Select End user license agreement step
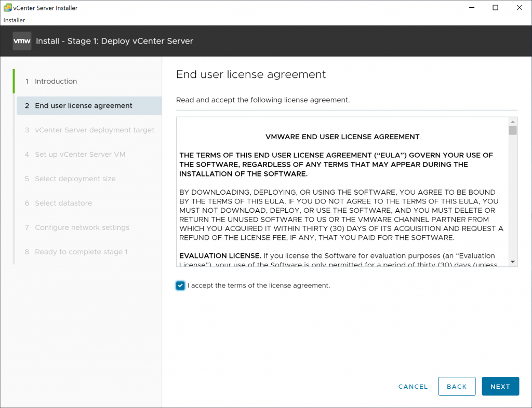Screen dimensions: 532x408 tap(89, 106)
